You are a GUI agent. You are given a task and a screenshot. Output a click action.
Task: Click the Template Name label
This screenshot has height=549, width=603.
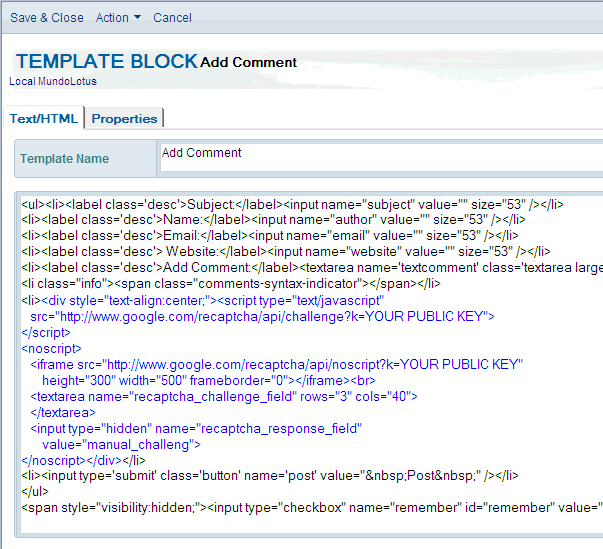coord(65,159)
